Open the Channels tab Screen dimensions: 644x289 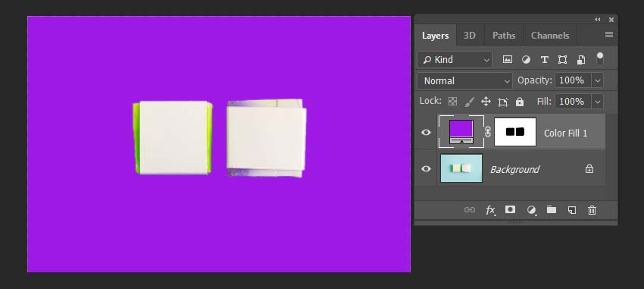coord(550,36)
